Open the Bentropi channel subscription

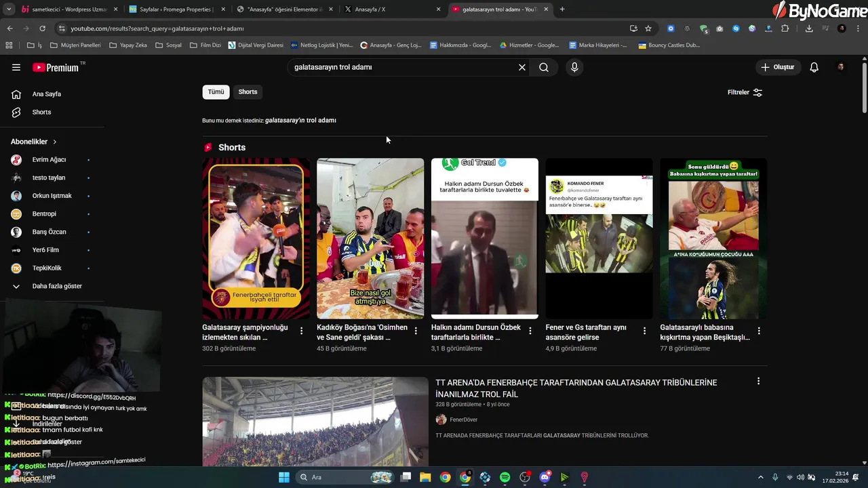point(44,213)
